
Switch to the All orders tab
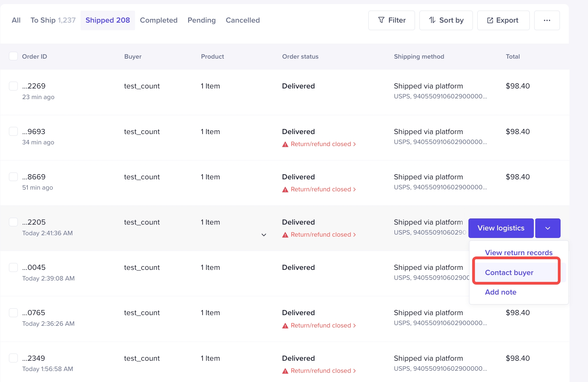(x=16, y=20)
